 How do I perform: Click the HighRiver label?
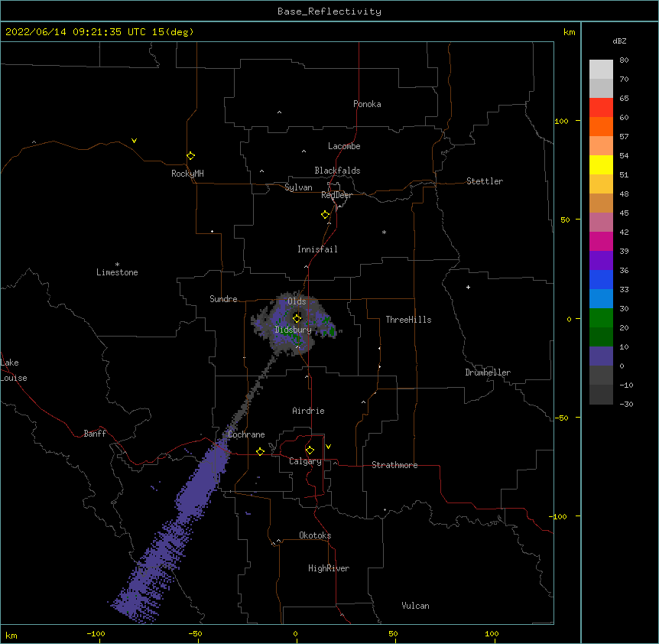point(329,568)
